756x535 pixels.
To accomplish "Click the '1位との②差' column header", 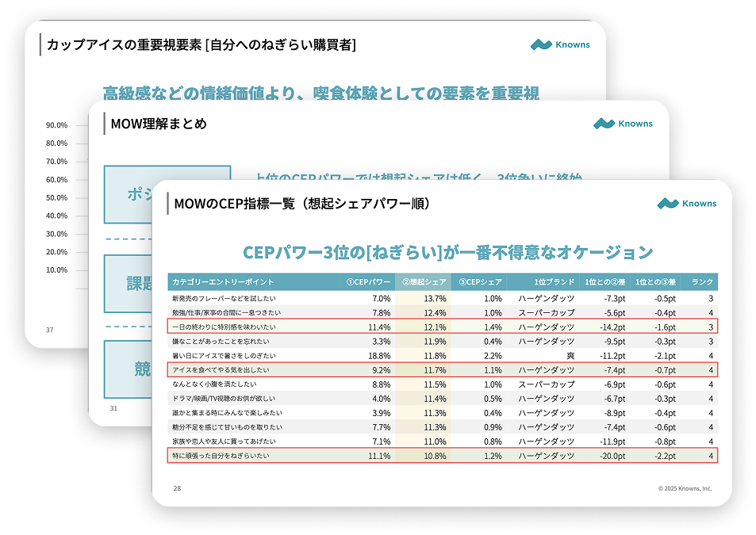I will pyautogui.click(x=605, y=282).
